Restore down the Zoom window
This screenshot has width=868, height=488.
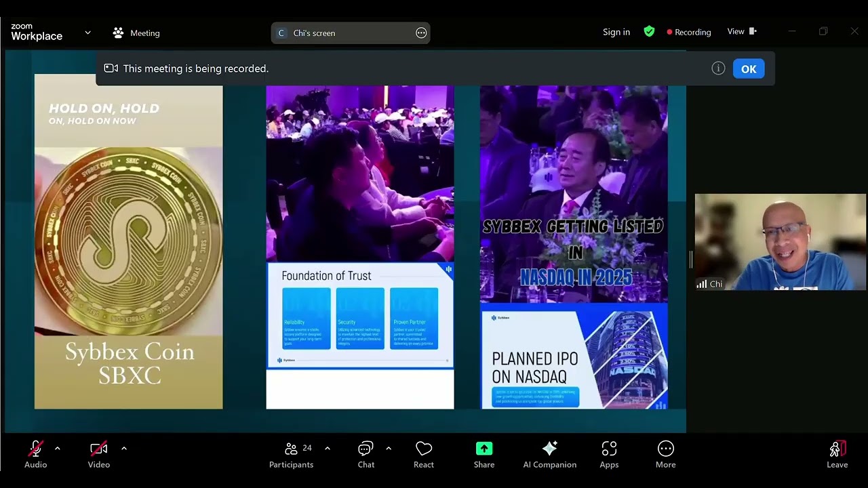point(823,31)
